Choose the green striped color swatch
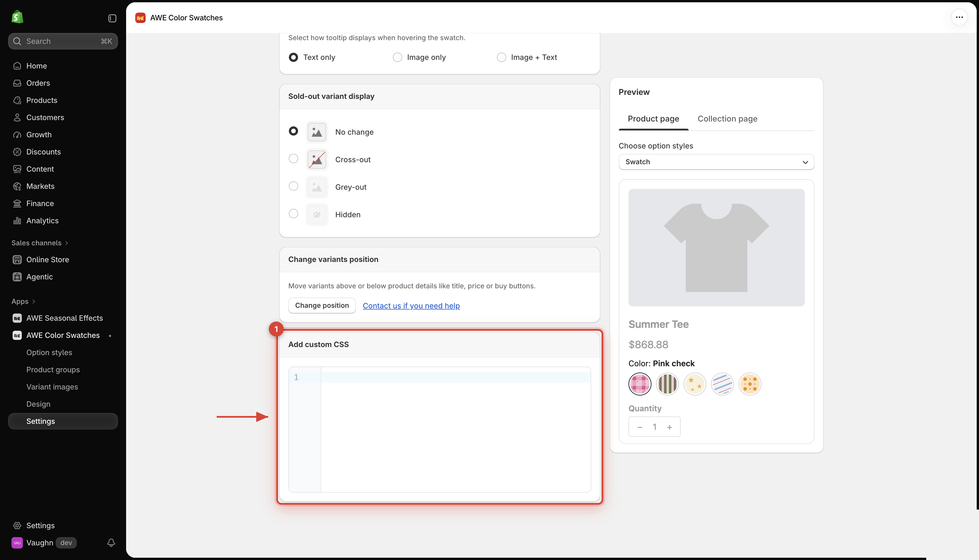 (x=667, y=384)
